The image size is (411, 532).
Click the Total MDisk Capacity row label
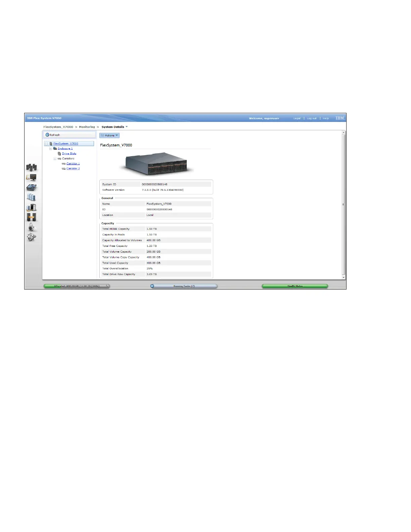(x=116, y=229)
